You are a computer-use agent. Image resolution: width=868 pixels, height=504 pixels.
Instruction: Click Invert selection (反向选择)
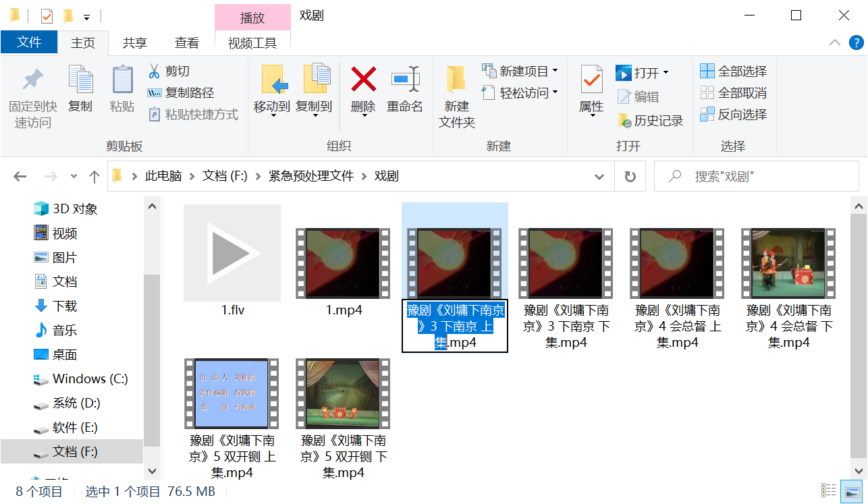click(x=734, y=115)
